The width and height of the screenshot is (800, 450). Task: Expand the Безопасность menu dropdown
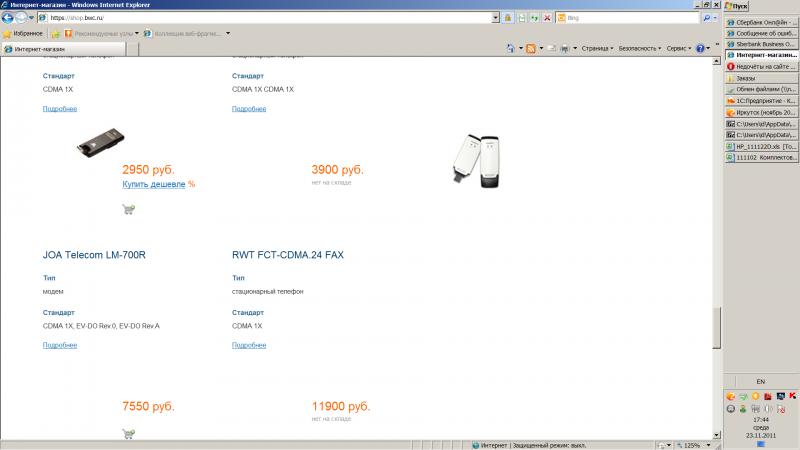point(640,48)
